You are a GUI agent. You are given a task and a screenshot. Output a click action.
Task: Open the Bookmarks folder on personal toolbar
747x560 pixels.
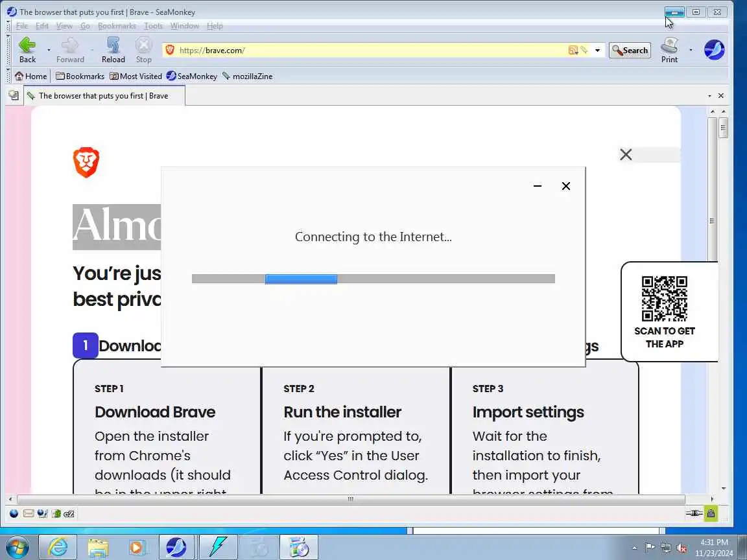(80, 76)
